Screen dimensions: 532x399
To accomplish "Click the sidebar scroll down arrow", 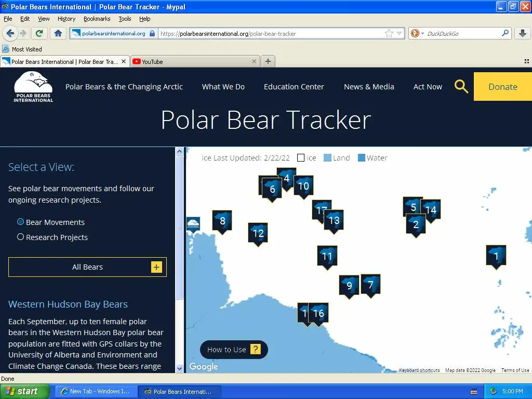I will (179, 368).
